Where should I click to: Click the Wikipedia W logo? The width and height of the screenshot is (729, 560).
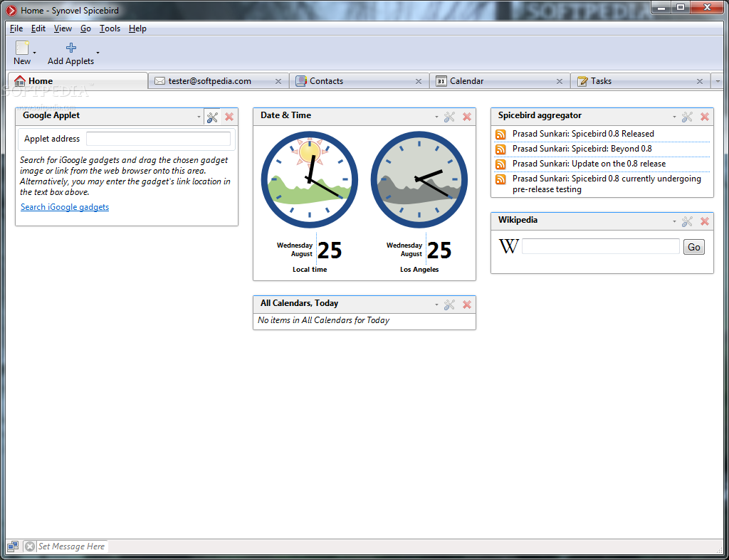(508, 245)
